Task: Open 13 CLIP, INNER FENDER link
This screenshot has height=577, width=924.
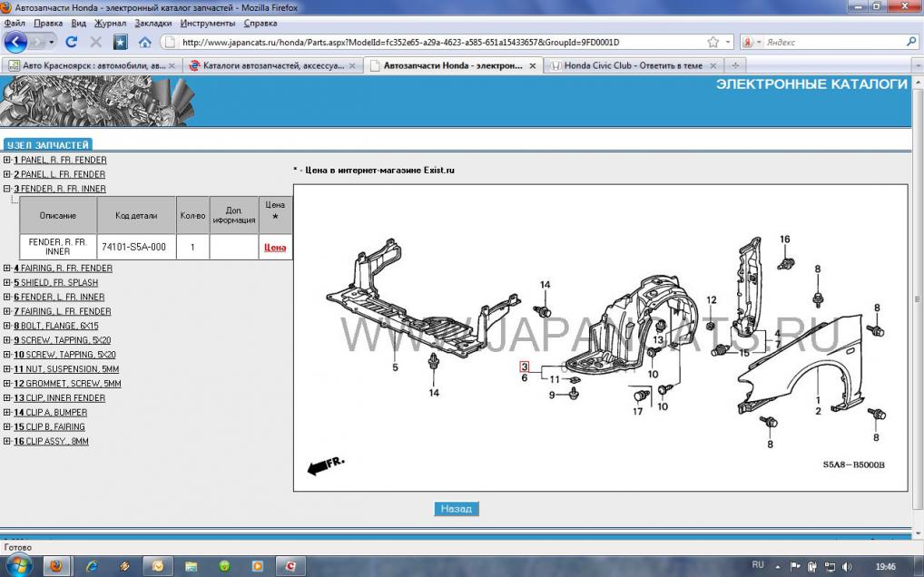Action: (x=60, y=398)
